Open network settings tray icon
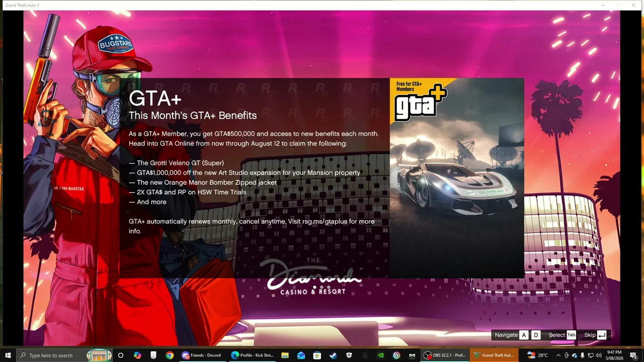 tap(591, 355)
